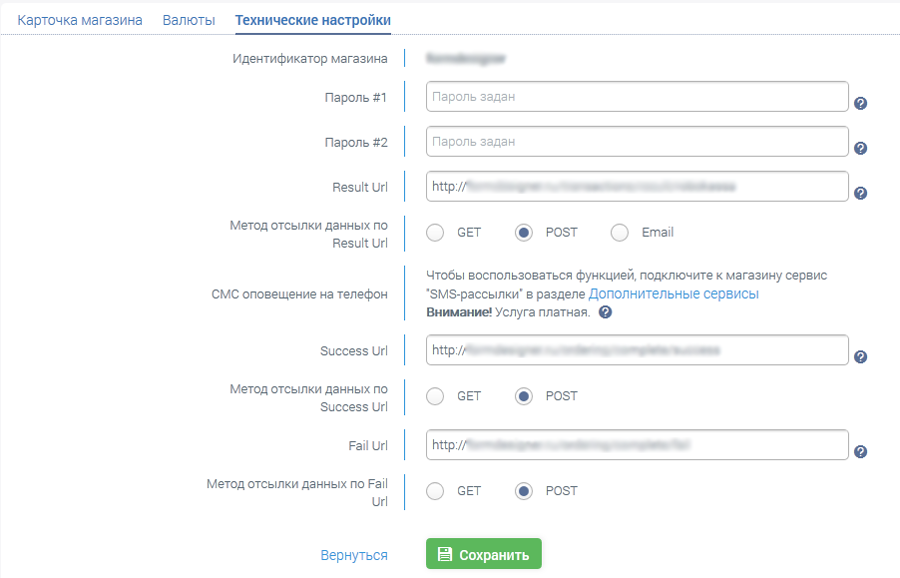The image size is (900, 578).
Task: Select GET radio for Fail Url method
Action: pyautogui.click(x=435, y=491)
